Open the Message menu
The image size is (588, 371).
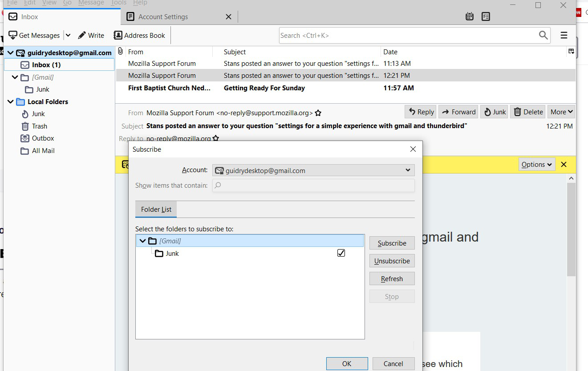91,3
